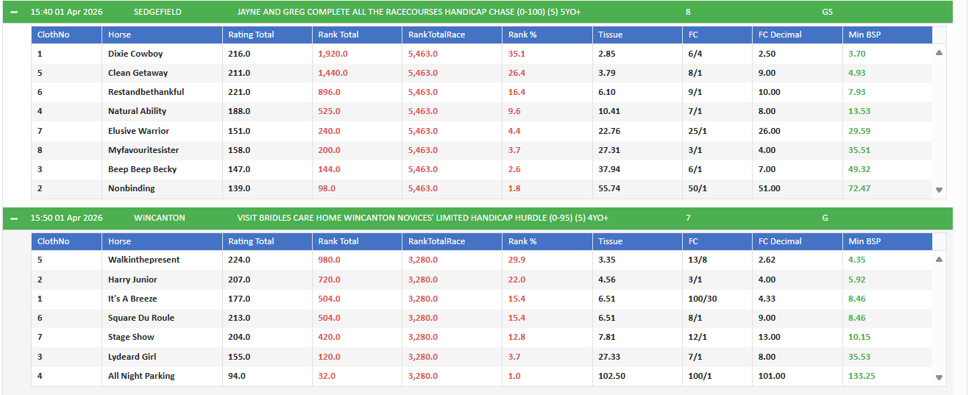The image size is (980, 395).
Task: Click scroll up arrow in Sedgefield table
Action: tap(939, 53)
